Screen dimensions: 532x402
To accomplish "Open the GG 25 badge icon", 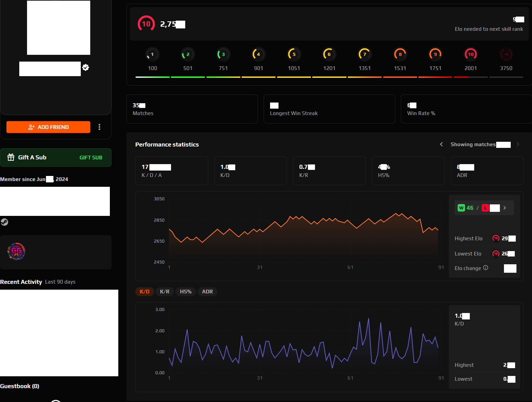I will tap(16, 251).
